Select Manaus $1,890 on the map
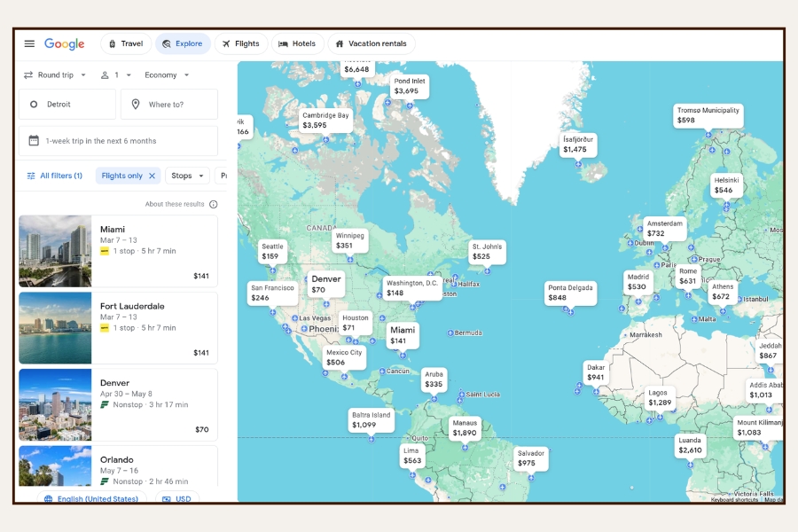 pos(465,427)
